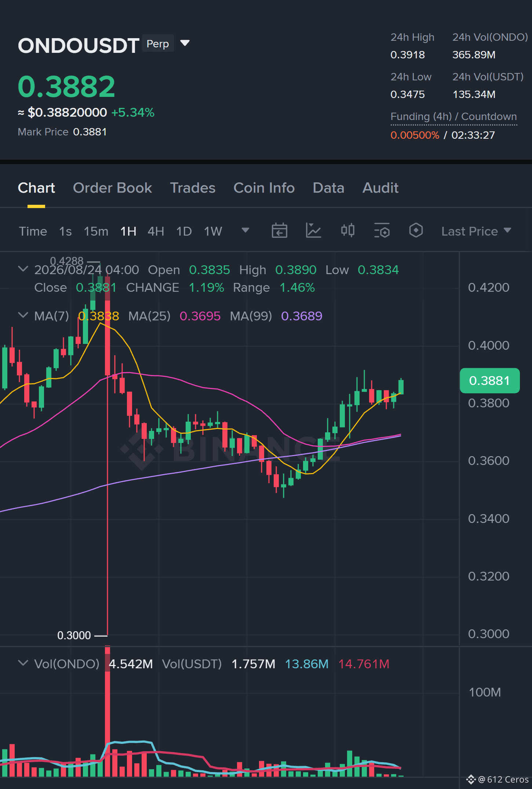532x789 pixels.
Task: Open the Data tab
Action: coord(328,188)
